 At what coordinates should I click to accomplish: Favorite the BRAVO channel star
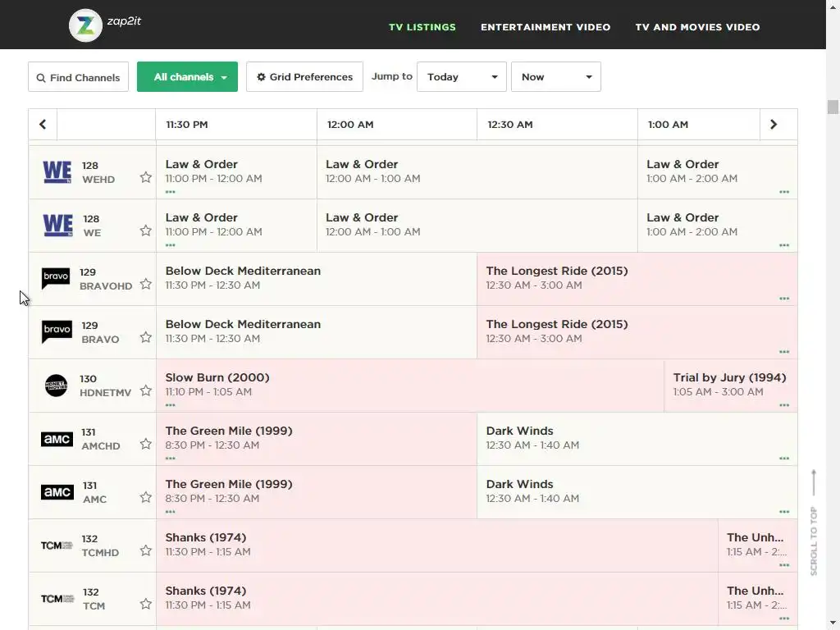click(146, 337)
